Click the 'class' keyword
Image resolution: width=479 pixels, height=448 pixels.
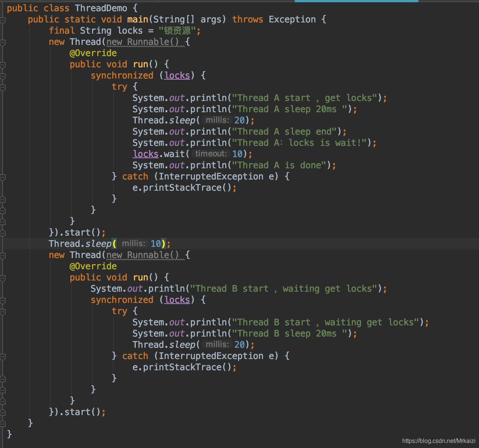[57, 8]
